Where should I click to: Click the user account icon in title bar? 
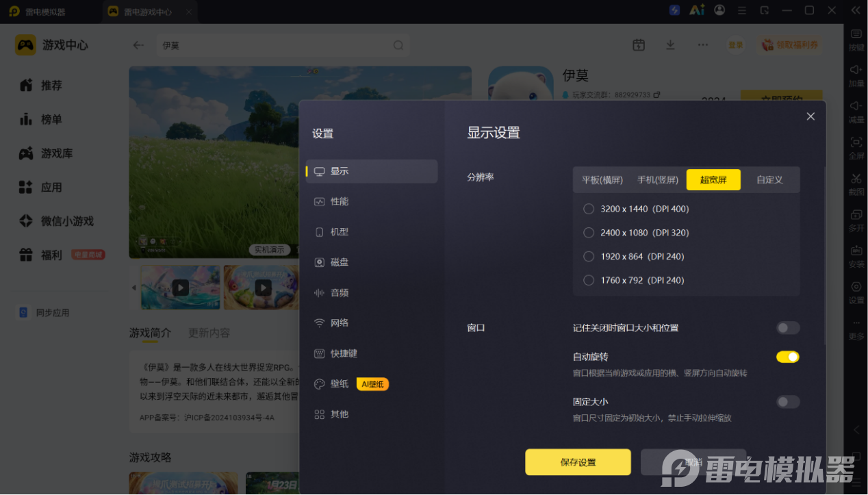click(x=719, y=10)
